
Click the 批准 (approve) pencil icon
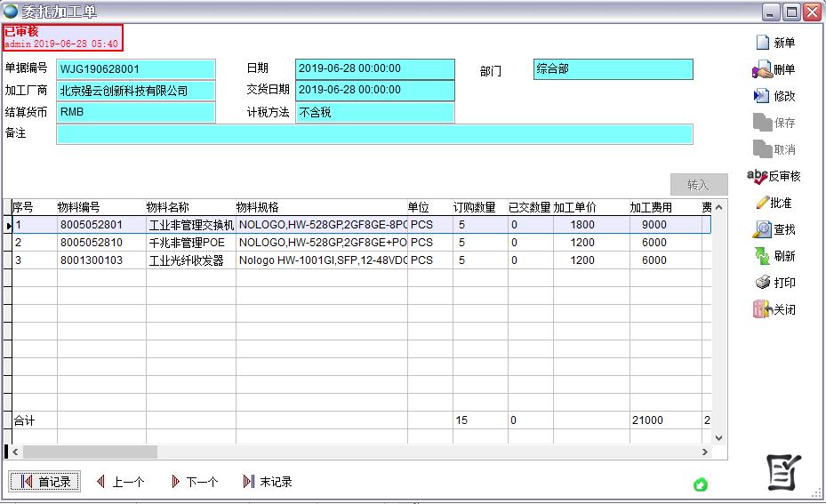click(761, 203)
